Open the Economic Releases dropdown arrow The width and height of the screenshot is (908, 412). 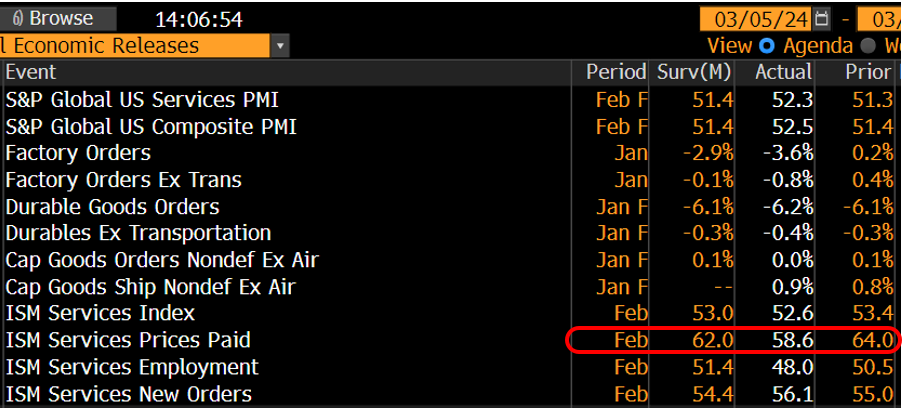[x=280, y=46]
